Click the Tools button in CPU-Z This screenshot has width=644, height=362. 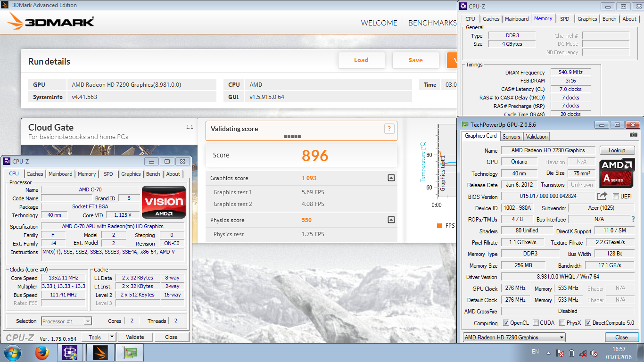pos(95,337)
